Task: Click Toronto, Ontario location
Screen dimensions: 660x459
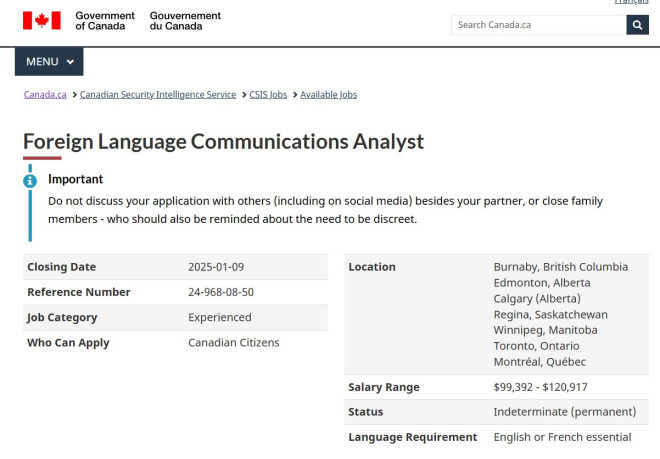Action: click(x=537, y=346)
